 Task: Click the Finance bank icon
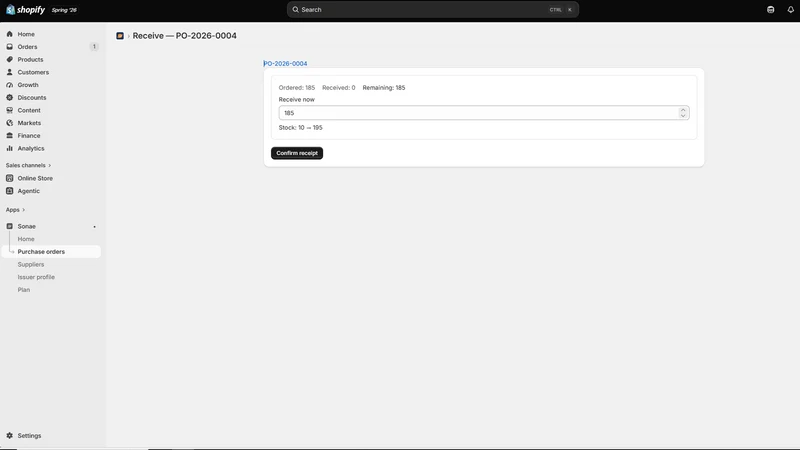(x=10, y=136)
